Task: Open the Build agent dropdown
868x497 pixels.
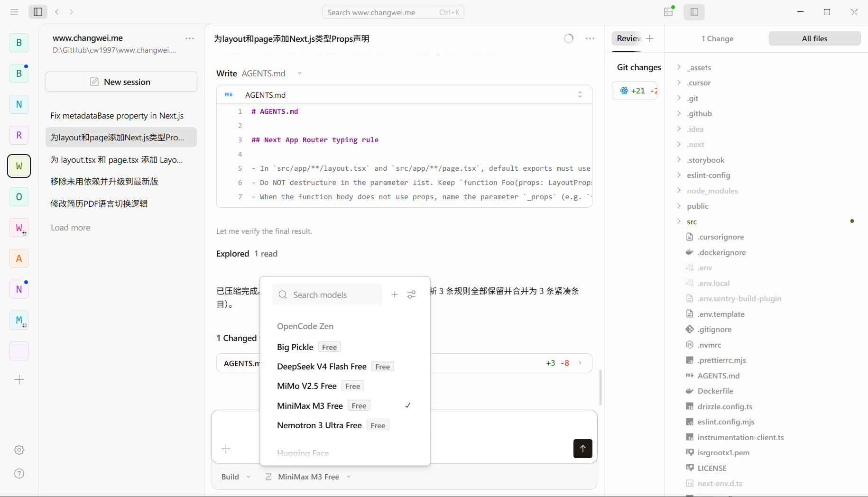Action: pyautogui.click(x=236, y=477)
